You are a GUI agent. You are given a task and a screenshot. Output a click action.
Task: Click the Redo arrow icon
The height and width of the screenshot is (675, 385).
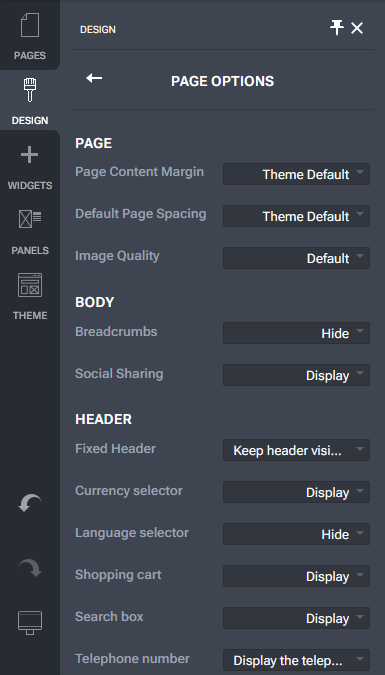click(30, 568)
